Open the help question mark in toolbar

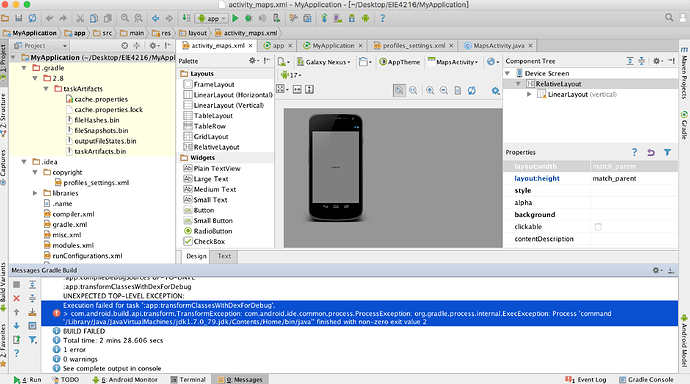pyautogui.click(x=382, y=18)
